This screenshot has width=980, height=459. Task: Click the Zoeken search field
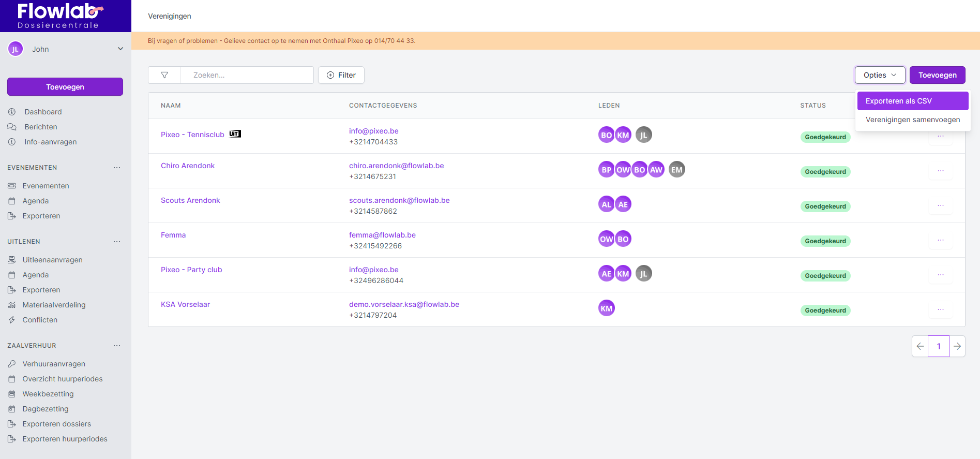point(247,75)
